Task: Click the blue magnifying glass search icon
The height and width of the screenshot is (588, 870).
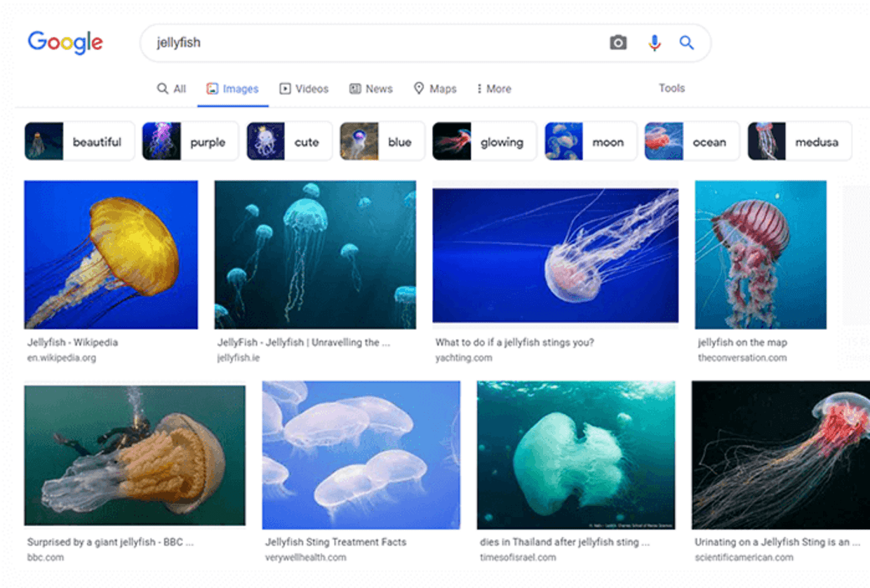Action: (x=687, y=43)
